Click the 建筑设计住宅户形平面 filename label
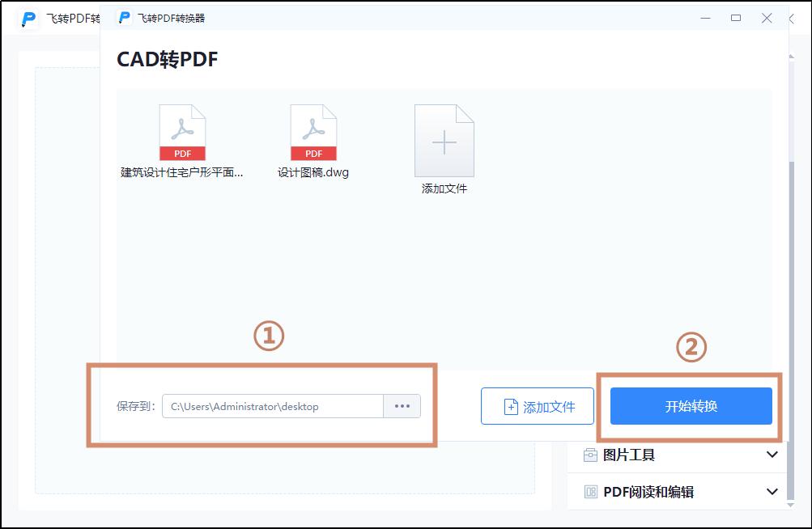Screen dimensions: 812x529 point(182,172)
